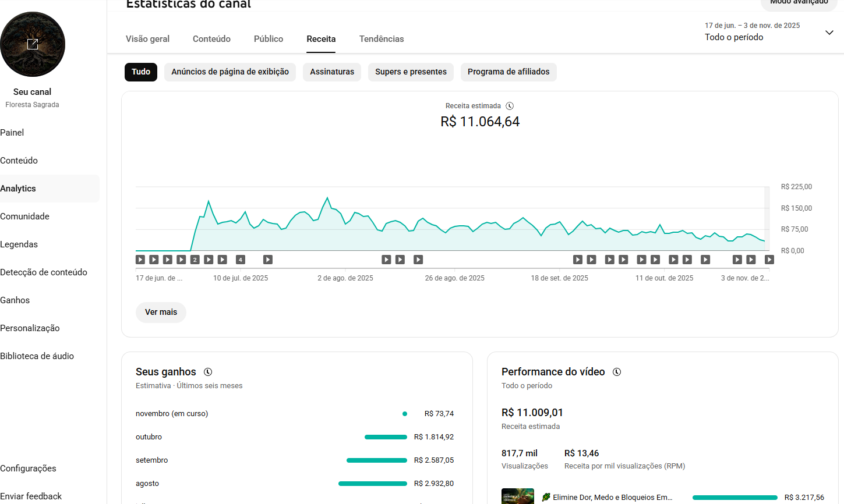Screen dimensions: 844x504
Task: Open the Elimine Dor, Medo video thumbnail
Action: pos(518,496)
